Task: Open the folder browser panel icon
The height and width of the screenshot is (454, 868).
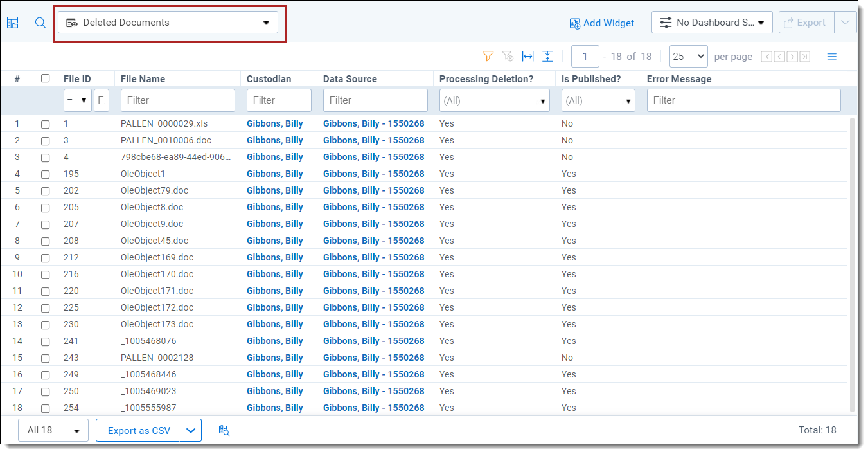Action: (x=13, y=23)
